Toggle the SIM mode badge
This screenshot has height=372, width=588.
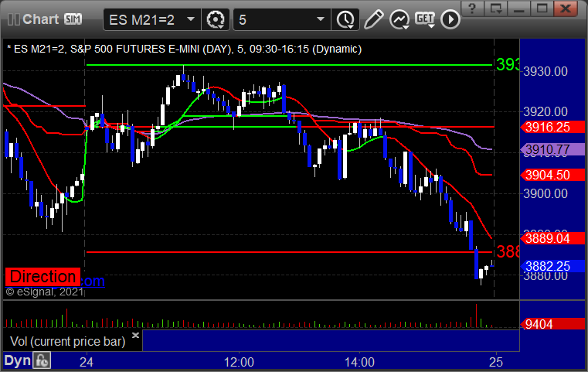tap(73, 19)
